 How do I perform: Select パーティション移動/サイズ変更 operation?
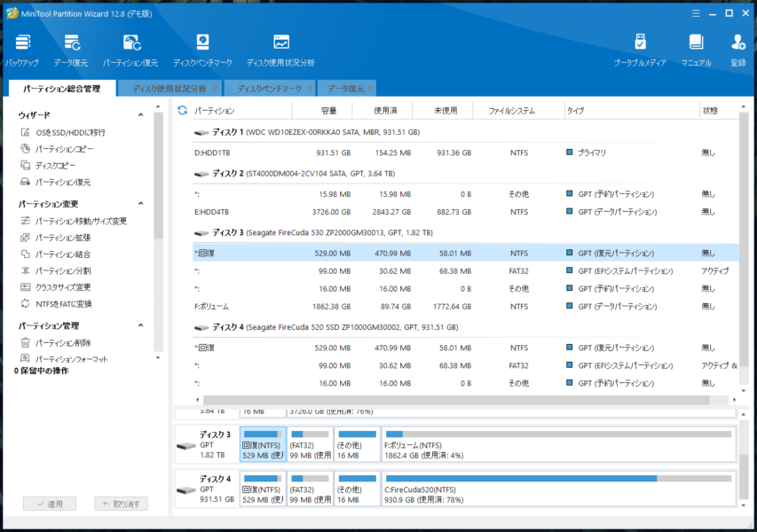click(74, 221)
